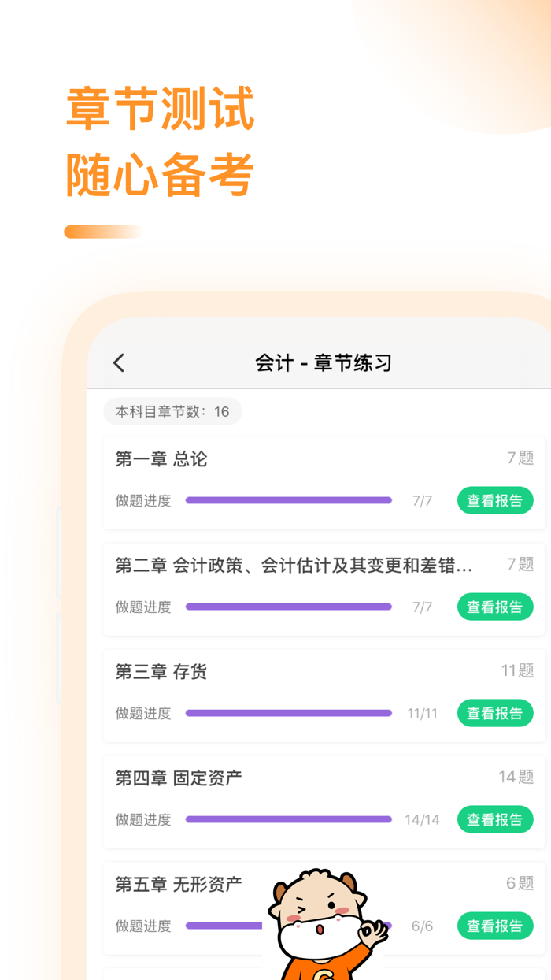Click 查看报告 for 第五章 无形资产
Screen dimensions: 551x980
coord(495,926)
